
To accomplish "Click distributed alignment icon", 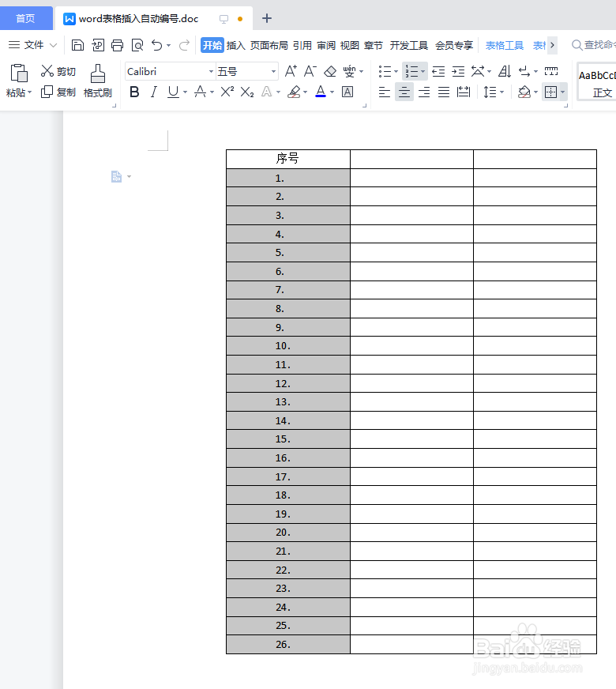I will point(464,92).
